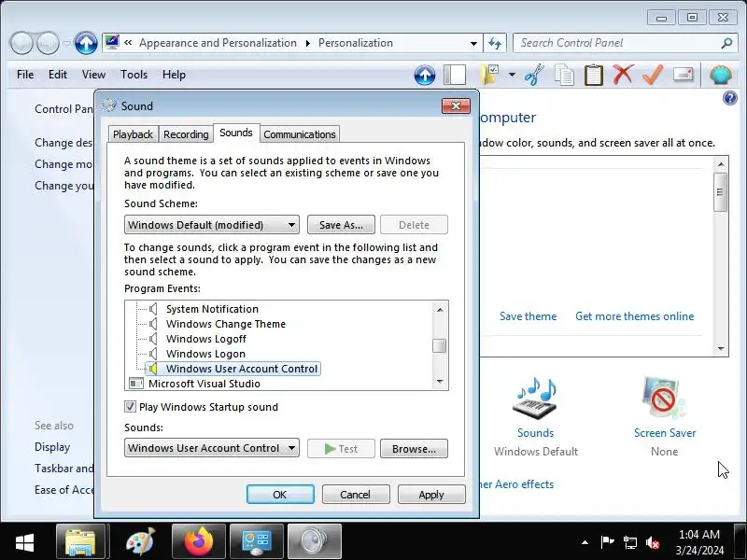747x560 pixels.
Task: Switch to the Recording tab
Action: 186,134
